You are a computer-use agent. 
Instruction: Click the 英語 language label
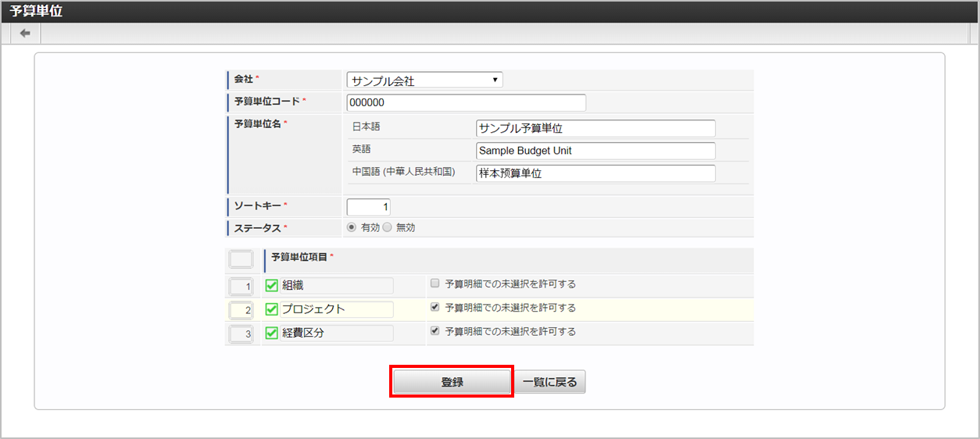tap(361, 148)
